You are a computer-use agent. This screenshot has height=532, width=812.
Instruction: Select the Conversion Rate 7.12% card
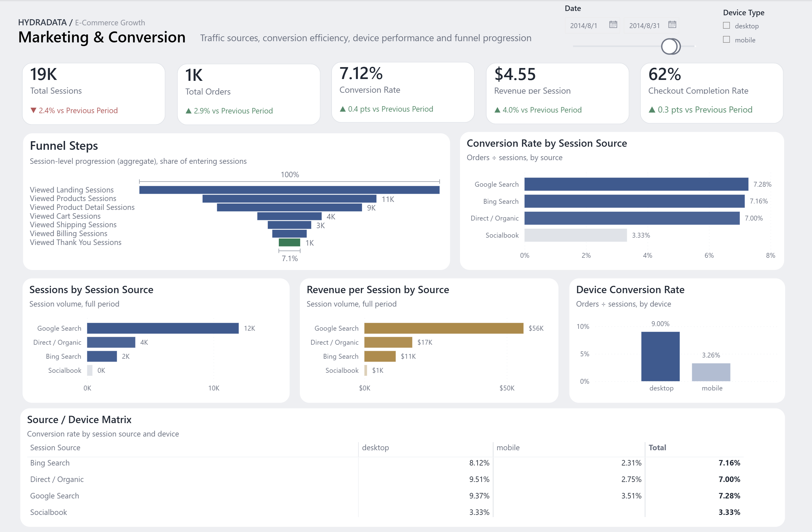click(x=403, y=92)
